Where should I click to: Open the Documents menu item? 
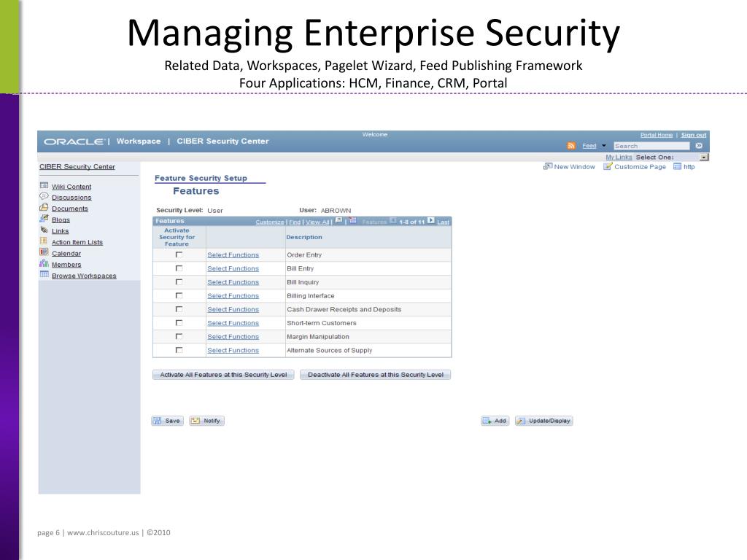point(70,209)
